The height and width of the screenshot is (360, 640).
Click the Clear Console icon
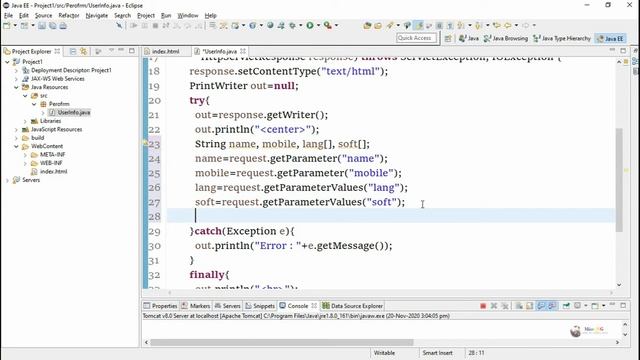[x=519, y=306]
